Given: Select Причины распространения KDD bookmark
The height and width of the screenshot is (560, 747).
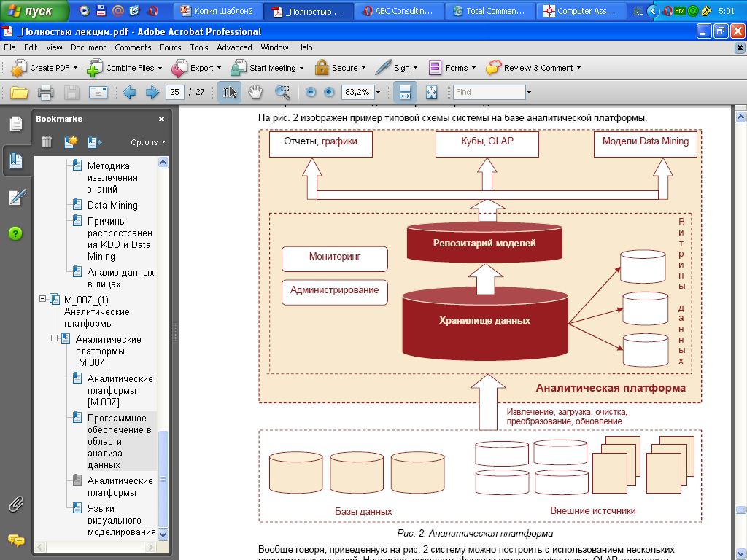Looking at the screenshot, I should click(x=120, y=238).
